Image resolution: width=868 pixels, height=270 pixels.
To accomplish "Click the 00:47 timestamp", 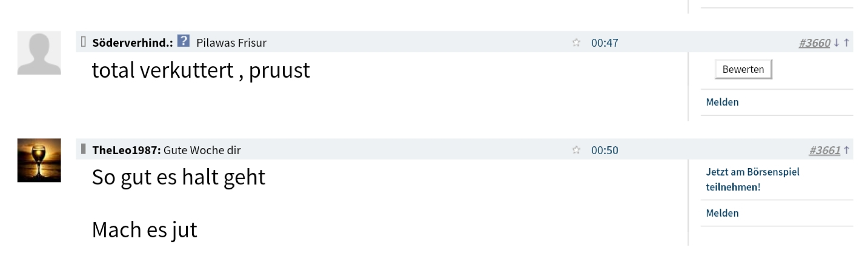I will pos(605,42).
